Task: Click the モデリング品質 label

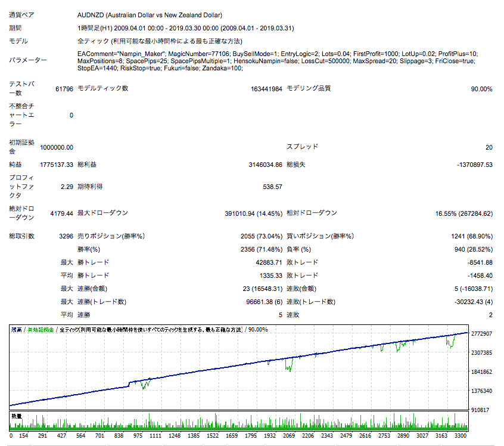Action: 309,88
